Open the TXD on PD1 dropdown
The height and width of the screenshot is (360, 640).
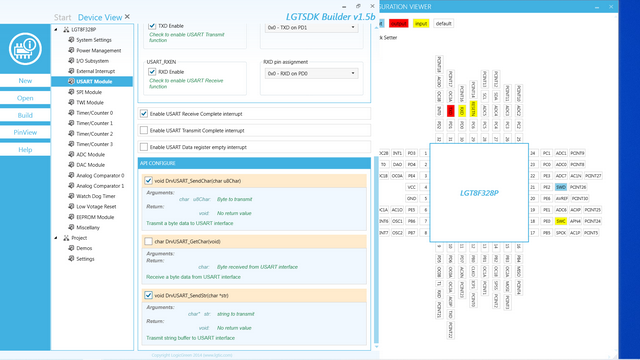pyautogui.click(x=312, y=27)
